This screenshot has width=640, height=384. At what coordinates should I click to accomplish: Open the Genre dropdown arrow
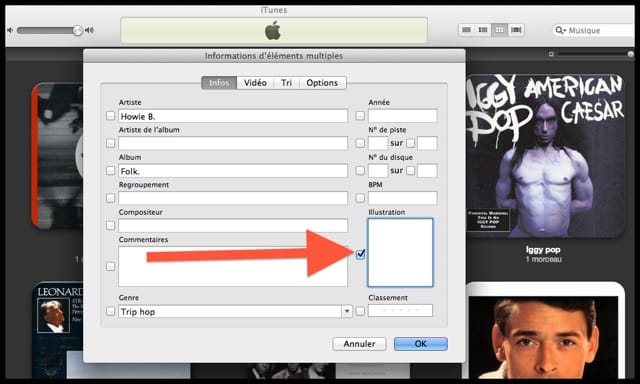(x=347, y=311)
